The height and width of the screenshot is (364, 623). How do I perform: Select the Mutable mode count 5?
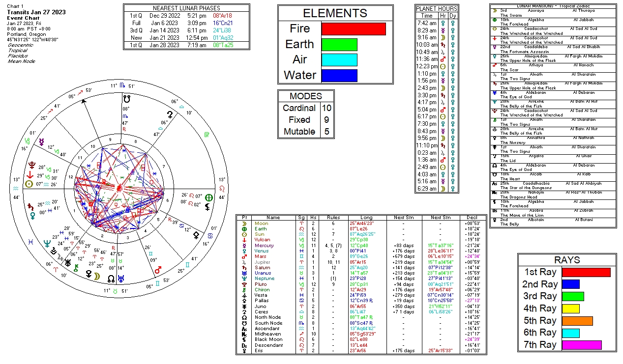326,132
